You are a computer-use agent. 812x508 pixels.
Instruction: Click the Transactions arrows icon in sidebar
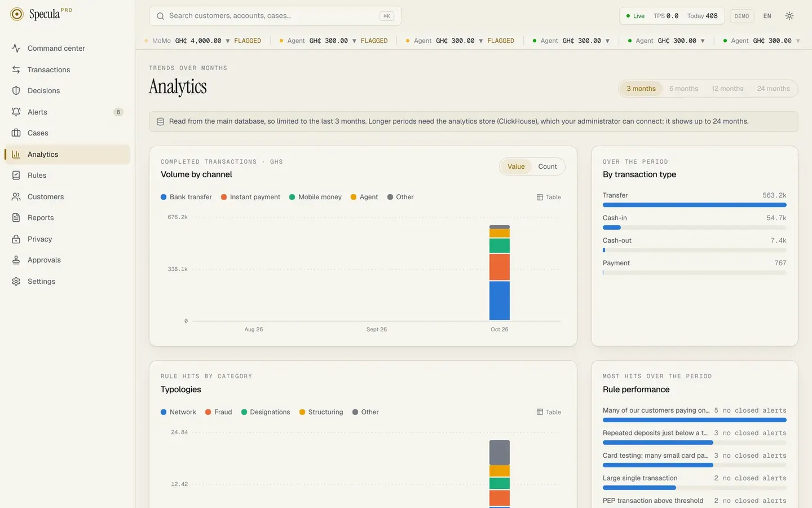tap(16, 69)
